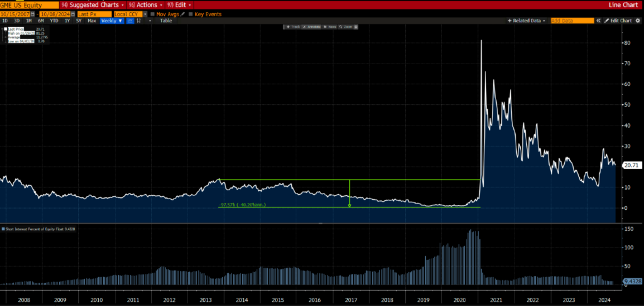This screenshot has width=644, height=306.
Task: Click the Short Interest legend color swatch
Action: click(x=3, y=227)
